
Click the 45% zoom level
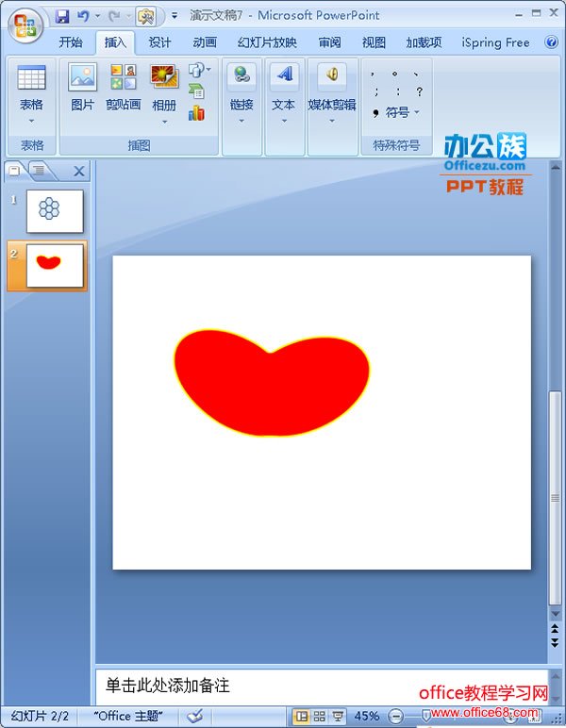pyautogui.click(x=367, y=716)
